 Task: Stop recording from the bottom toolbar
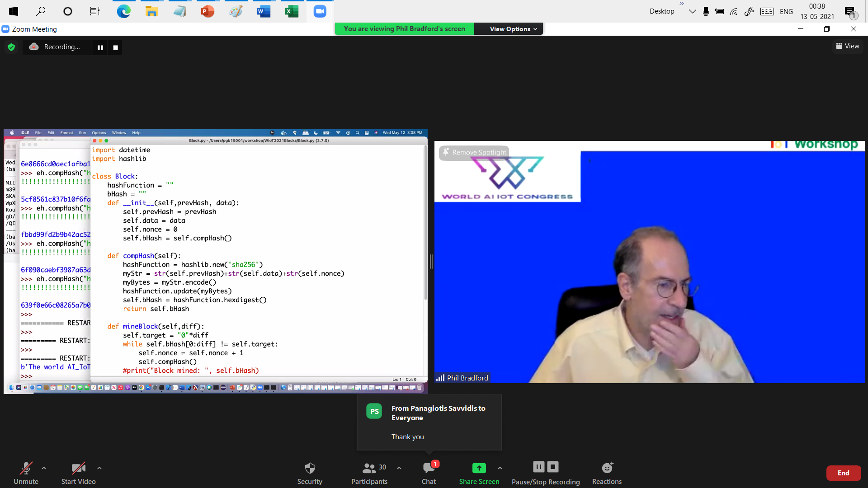coord(553,467)
